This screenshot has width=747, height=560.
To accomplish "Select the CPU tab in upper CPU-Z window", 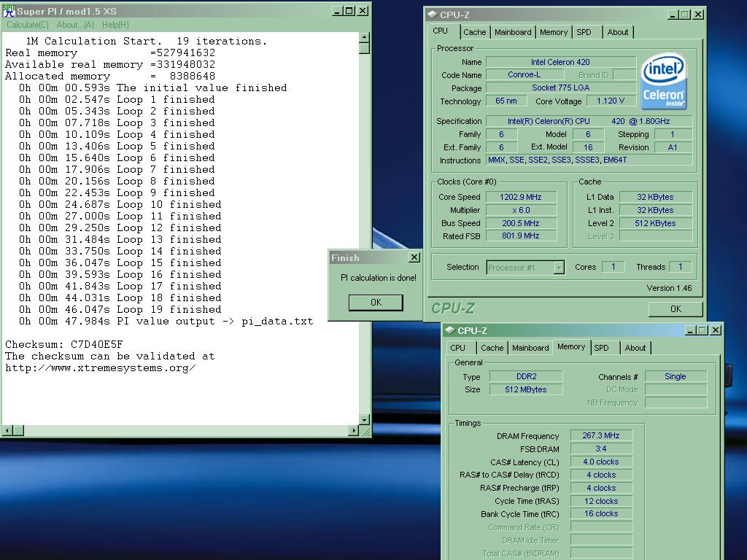I will [440, 31].
